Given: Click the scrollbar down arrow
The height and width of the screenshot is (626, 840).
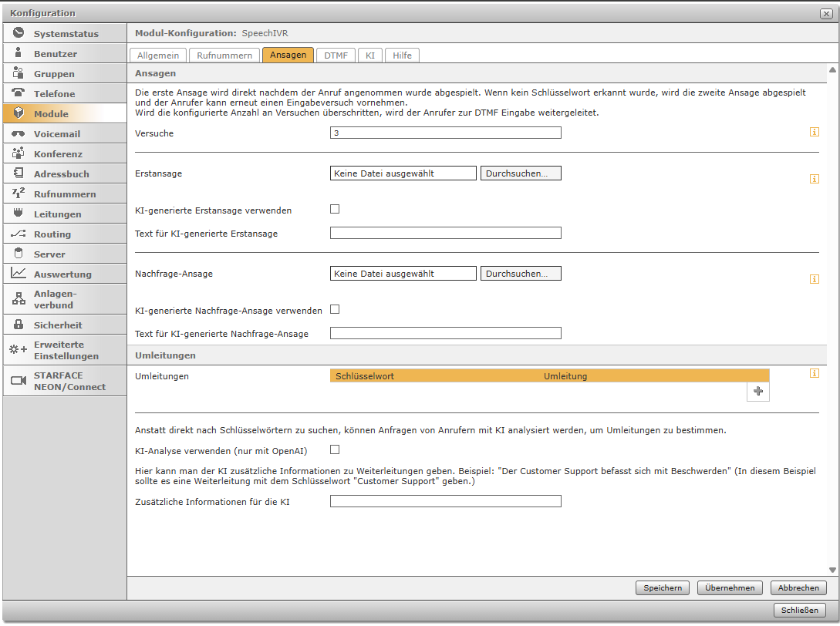Looking at the screenshot, I should [832, 570].
